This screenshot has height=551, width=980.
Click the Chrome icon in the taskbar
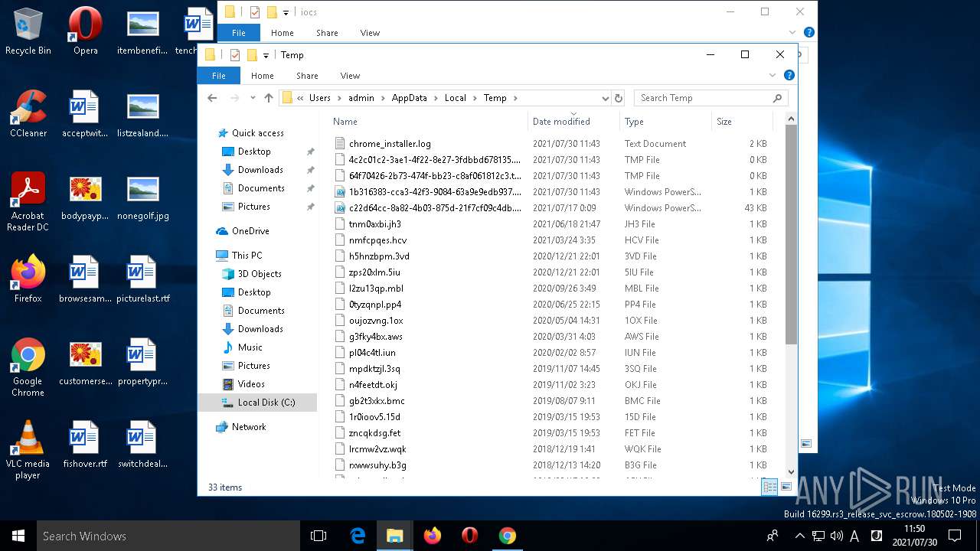507,536
